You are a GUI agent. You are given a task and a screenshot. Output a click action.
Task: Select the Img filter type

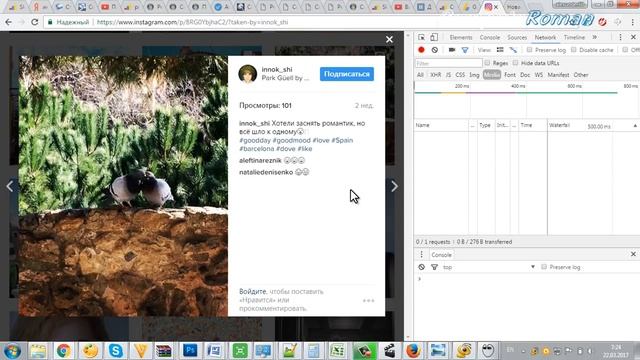point(474,75)
